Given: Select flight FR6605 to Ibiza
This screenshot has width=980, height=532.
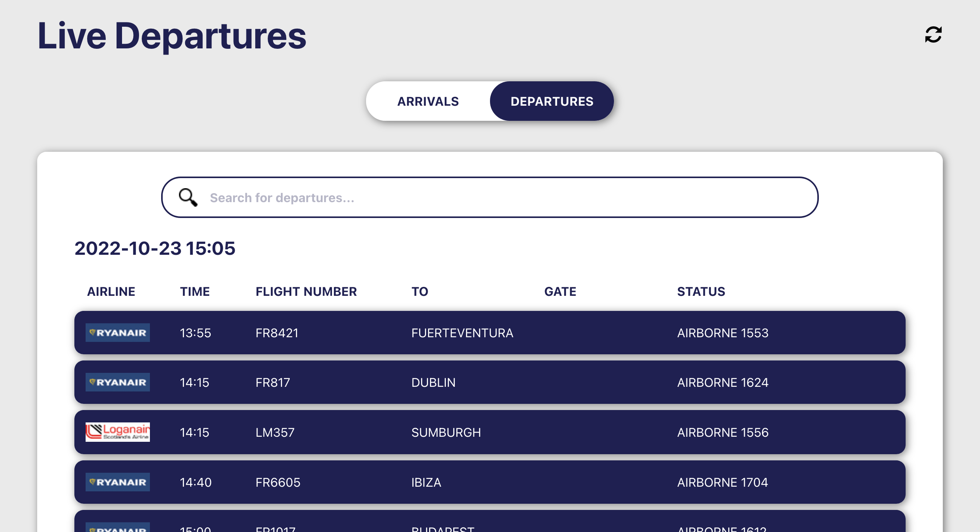Looking at the screenshot, I should click(490, 482).
